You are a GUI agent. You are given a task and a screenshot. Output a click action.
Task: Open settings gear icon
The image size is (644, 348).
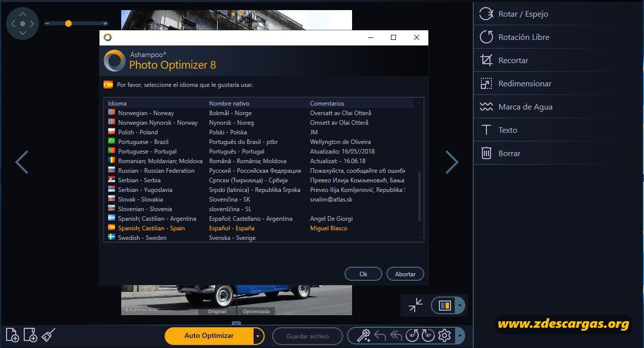444,335
